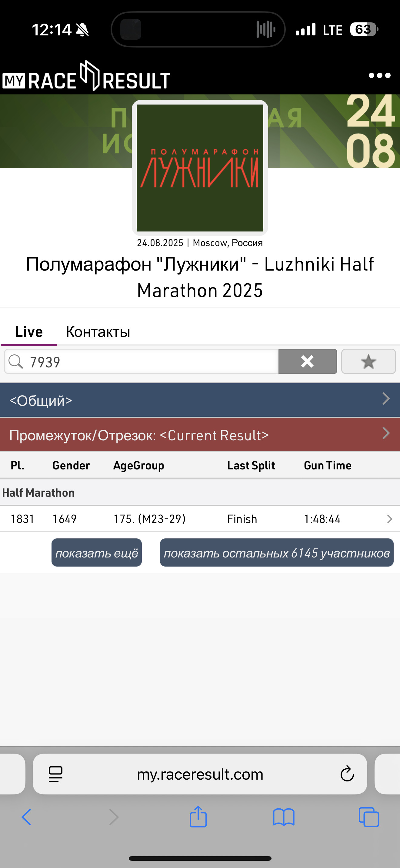The height and width of the screenshot is (868, 400).
Task: Go back in Safari
Action: [26, 817]
